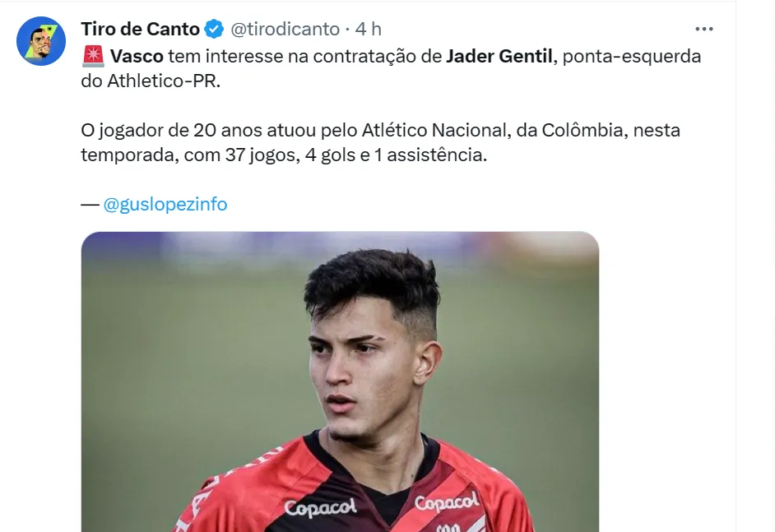The width and height of the screenshot is (775, 532).
Task: Click the @tirodicanto handle
Action: pos(285,30)
